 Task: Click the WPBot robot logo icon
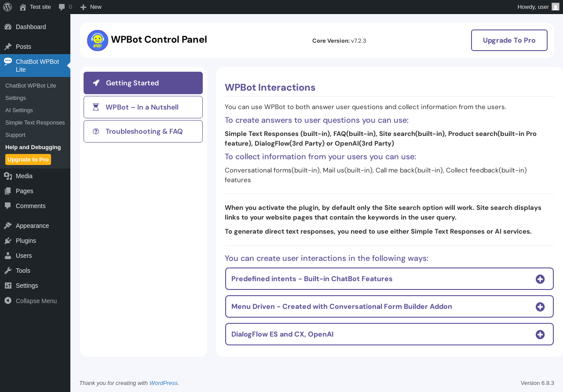98,40
